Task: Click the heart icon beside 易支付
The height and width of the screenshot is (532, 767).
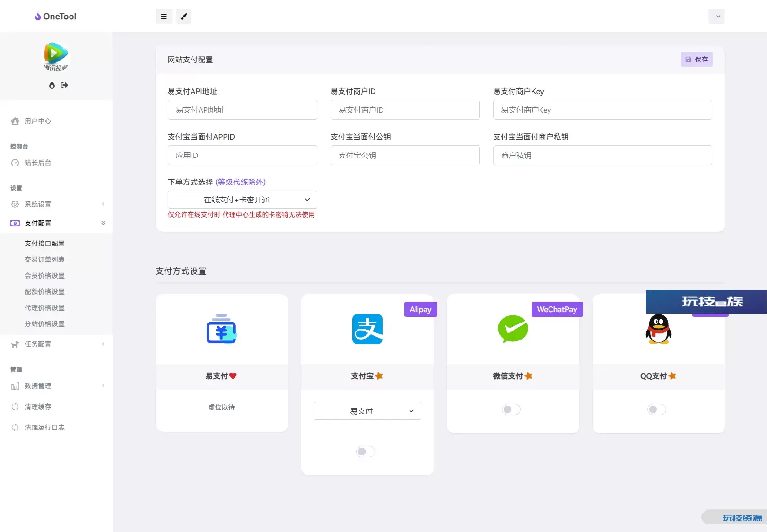Action: coord(233,376)
